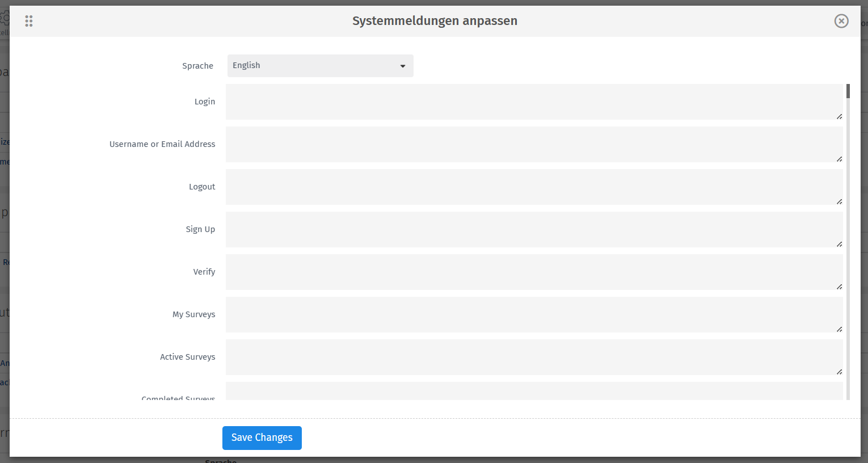Click the resize grip of the Verify textarea
The height and width of the screenshot is (463, 868).
[839, 286]
